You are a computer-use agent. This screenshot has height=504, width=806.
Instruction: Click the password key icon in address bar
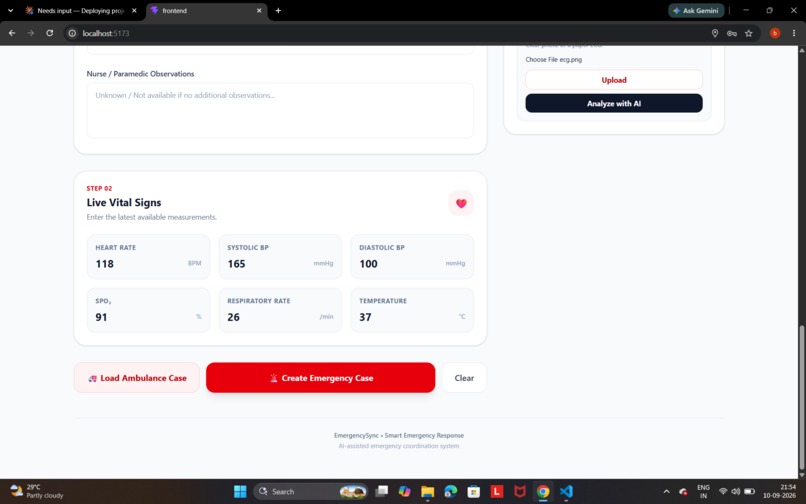[731, 33]
